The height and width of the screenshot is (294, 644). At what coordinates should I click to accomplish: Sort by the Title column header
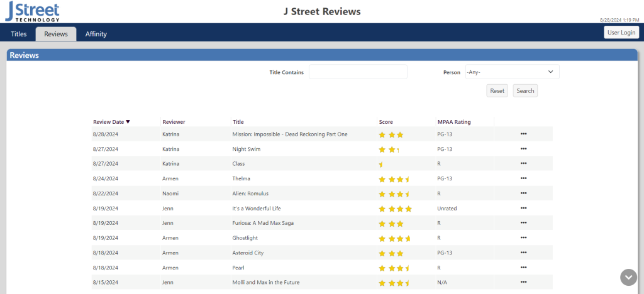238,122
